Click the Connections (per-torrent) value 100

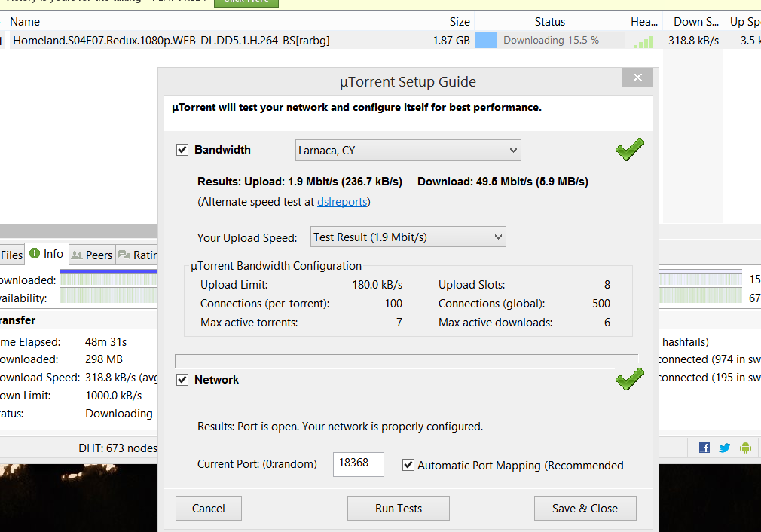[x=393, y=304]
